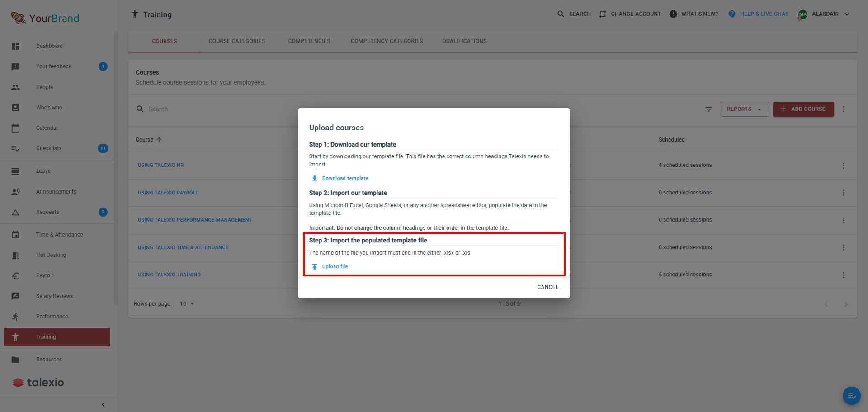
Task: Open the Checklists sidebar icon
Action: 15,148
